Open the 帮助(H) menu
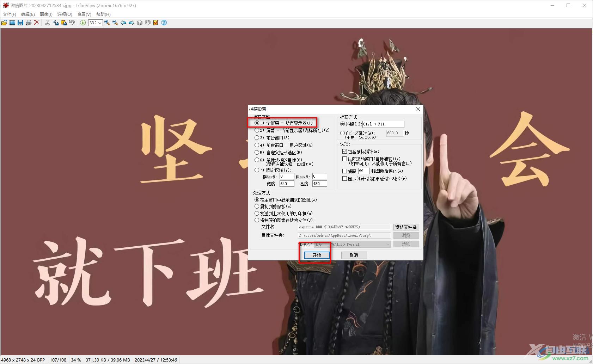The image size is (593, 364). [103, 14]
